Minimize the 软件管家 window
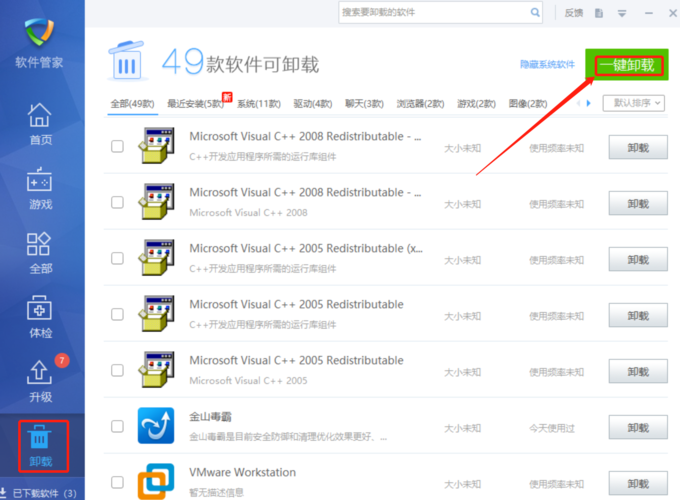Image resolution: width=680 pixels, height=500 pixels. pyautogui.click(x=648, y=13)
